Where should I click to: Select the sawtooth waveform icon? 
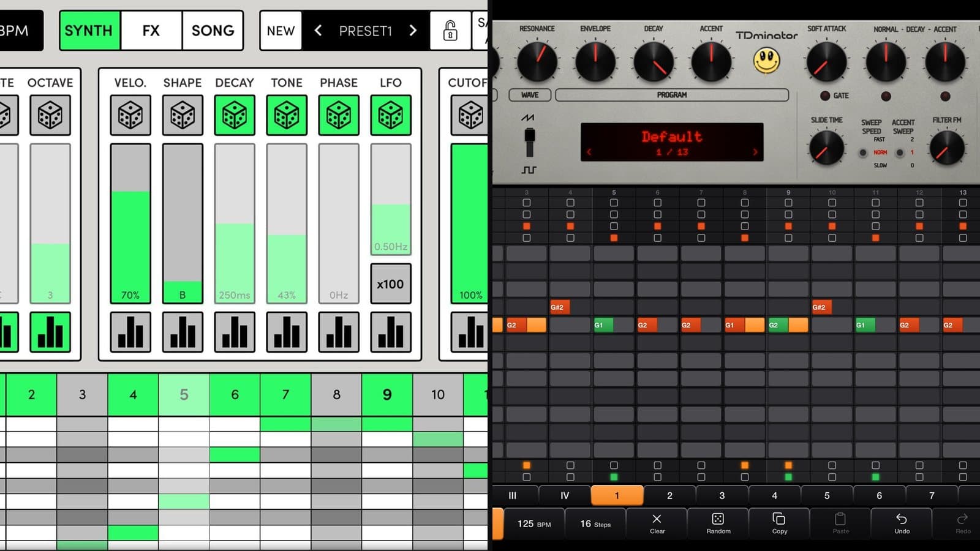pos(527,117)
